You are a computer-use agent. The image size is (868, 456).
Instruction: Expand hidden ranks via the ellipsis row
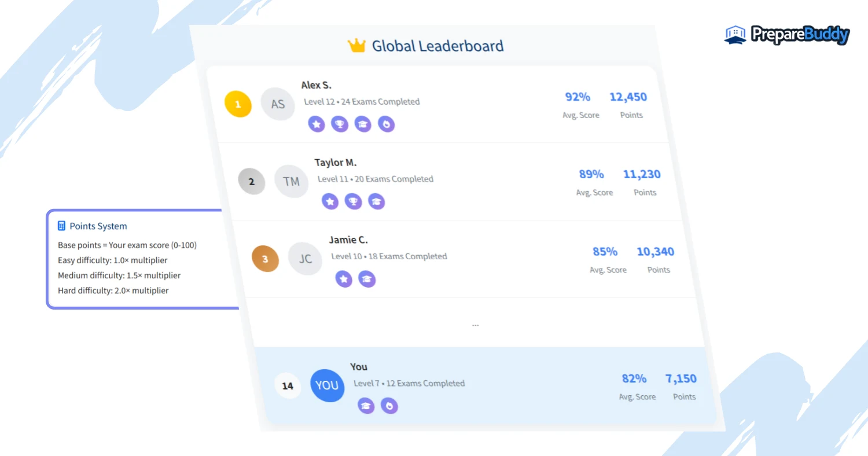[475, 324]
